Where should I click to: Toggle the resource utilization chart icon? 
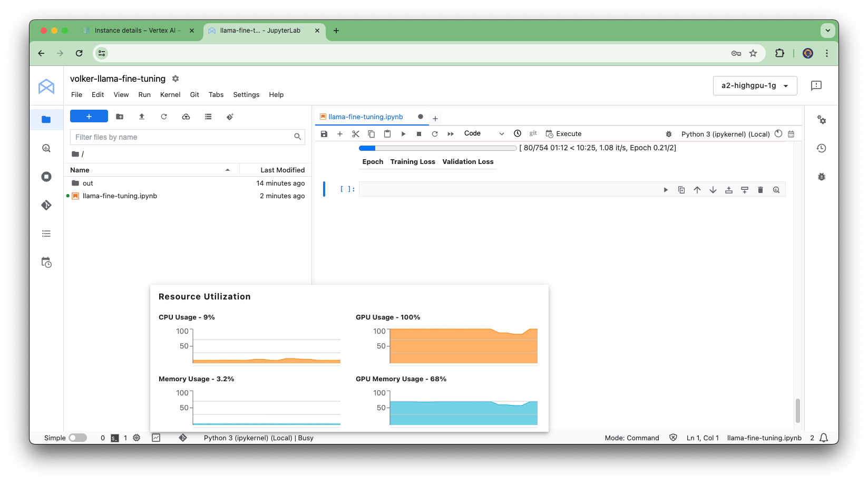(156, 438)
